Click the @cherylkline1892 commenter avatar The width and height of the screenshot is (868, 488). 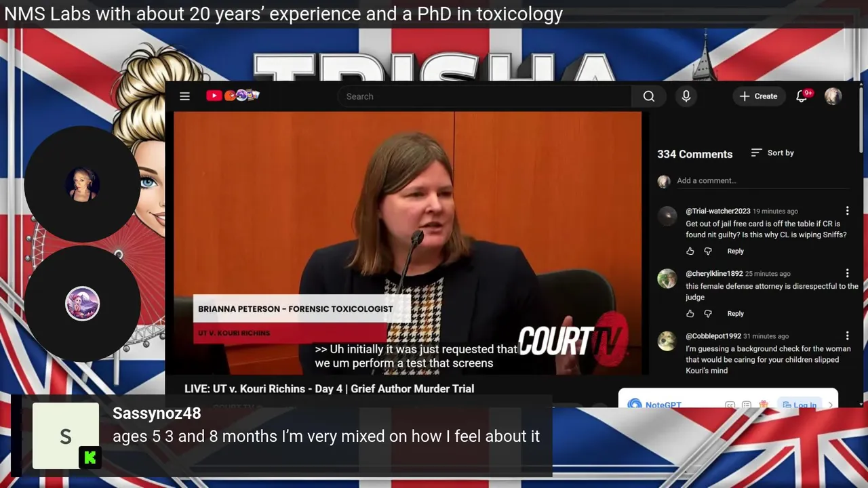[x=667, y=278]
